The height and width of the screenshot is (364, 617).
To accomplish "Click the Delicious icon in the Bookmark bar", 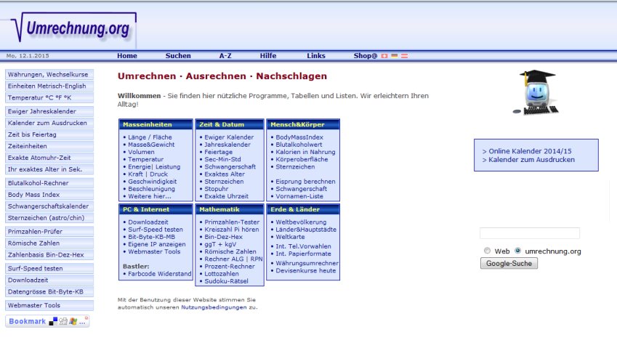I will click(53, 321).
